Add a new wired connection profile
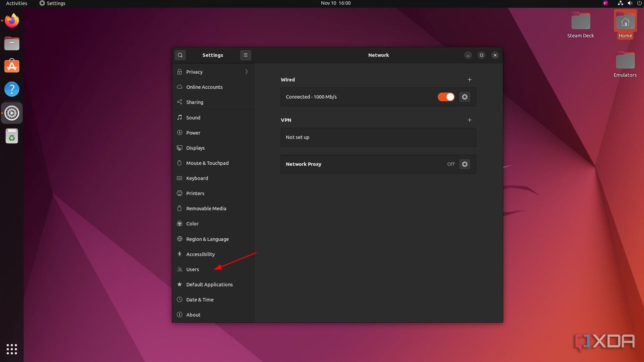Image resolution: width=644 pixels, height=362 pixels. [x=469, y=80]
